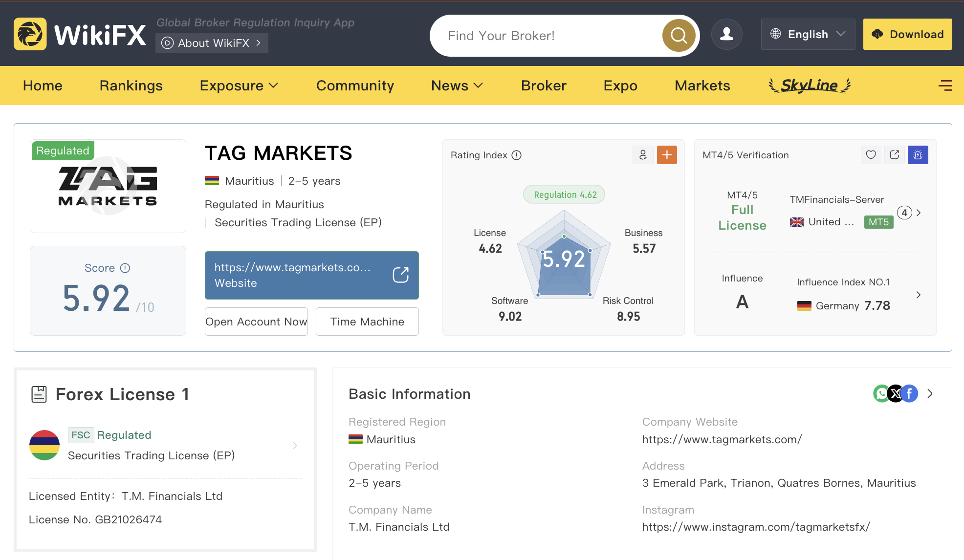This screenshot has width=964, height=560.
Task: Click About WikiFX link
Action: [212, 43]
